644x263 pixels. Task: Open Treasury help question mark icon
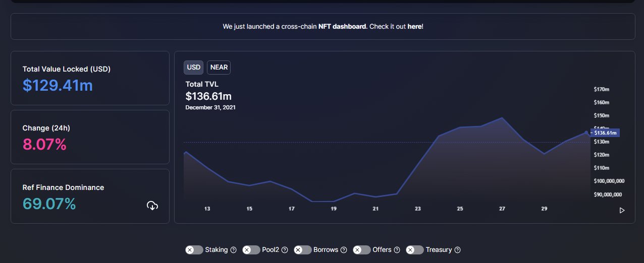(x=458, y=250)
